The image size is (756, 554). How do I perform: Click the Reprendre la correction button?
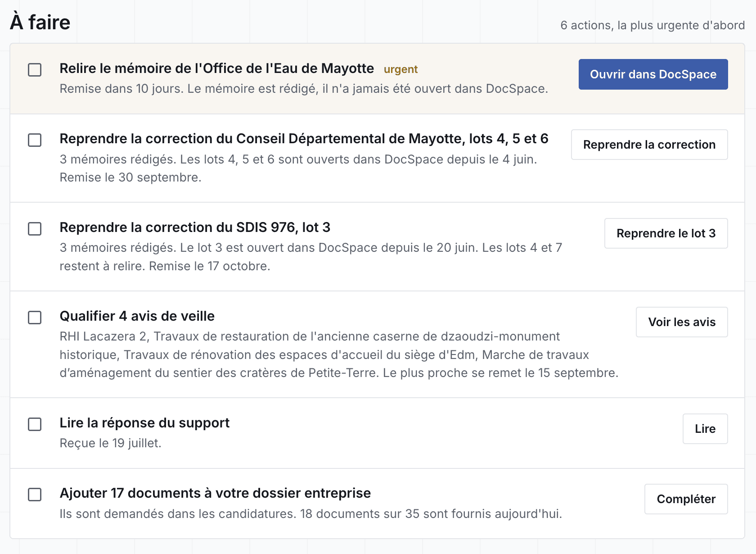(x=649, y=145)
